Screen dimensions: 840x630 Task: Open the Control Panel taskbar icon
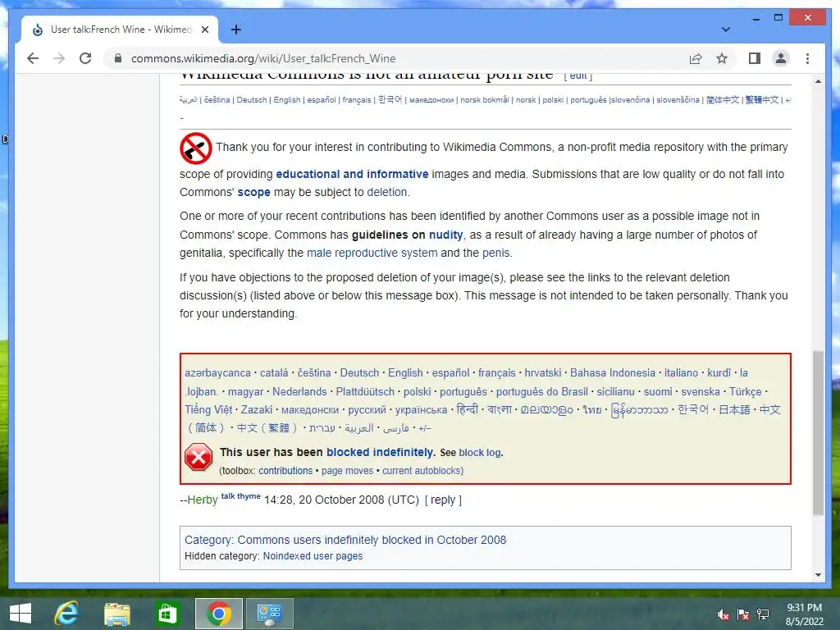pyautogui.click(x=269, y=614)
